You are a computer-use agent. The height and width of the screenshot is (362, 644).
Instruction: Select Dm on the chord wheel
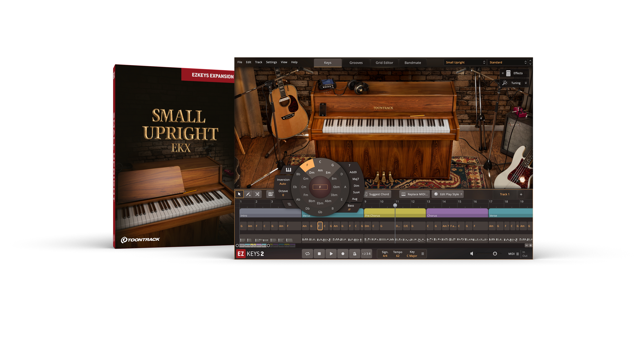tap(311, 173)
